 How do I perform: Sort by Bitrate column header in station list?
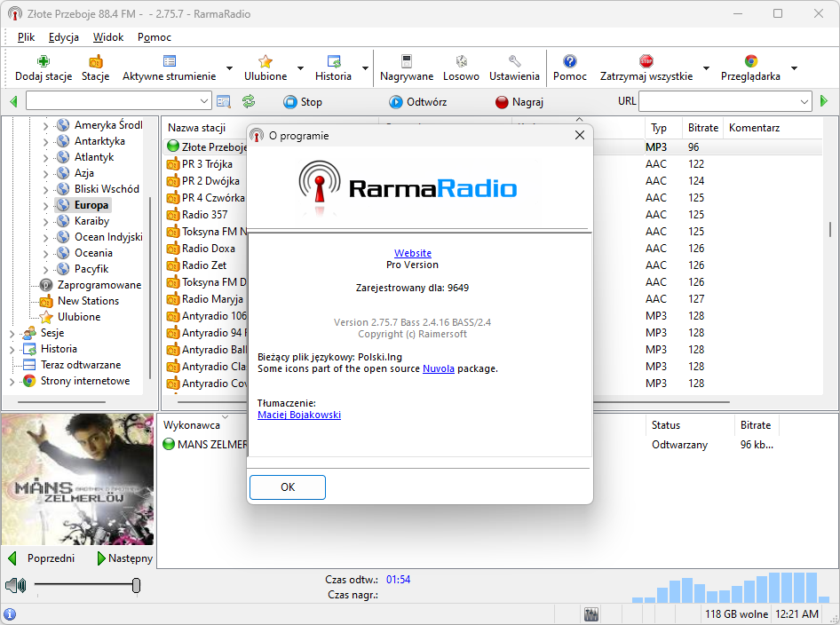coord(702,128)
